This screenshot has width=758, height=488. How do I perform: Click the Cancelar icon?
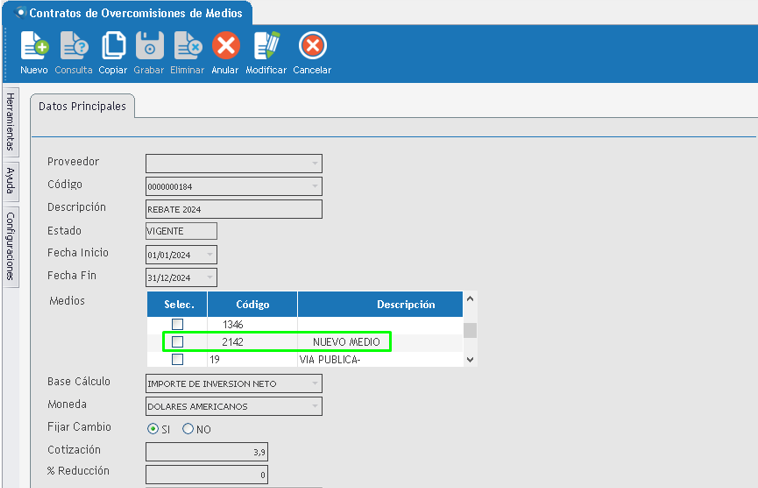tap(312, 45)
